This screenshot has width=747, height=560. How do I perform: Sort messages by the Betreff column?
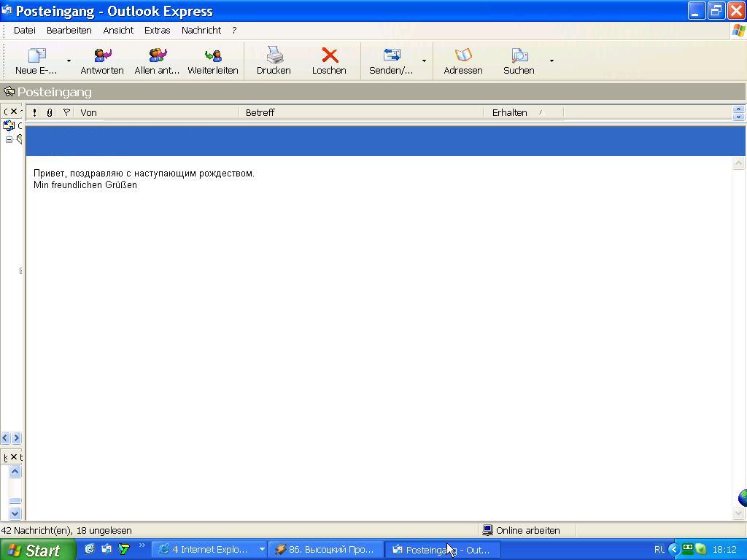tap(361, 112)
